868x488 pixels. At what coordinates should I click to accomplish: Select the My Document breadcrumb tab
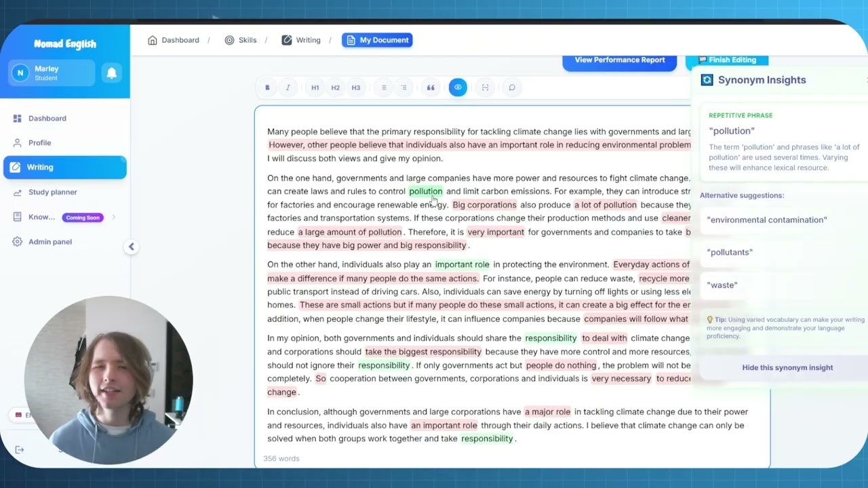[x=377, y=40]
